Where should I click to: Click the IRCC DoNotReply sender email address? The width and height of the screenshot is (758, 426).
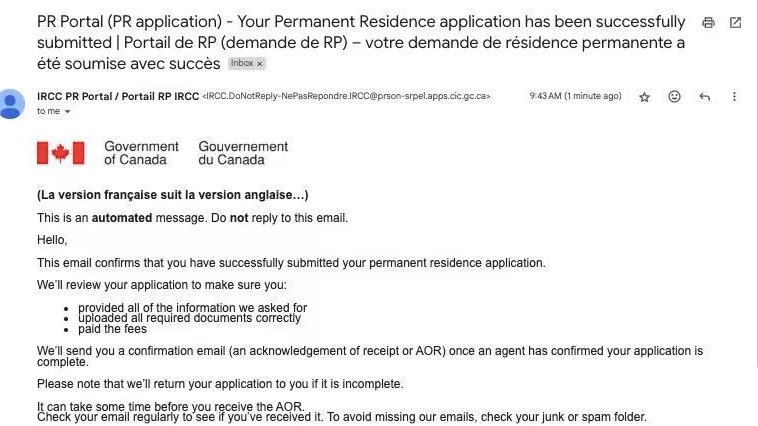[x=346, y=96]
